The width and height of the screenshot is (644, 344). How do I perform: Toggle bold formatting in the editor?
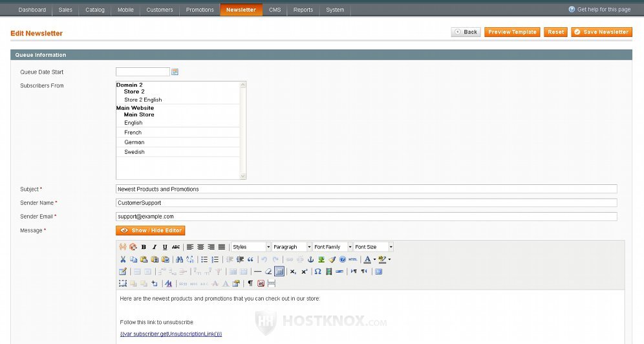point(144,247)
